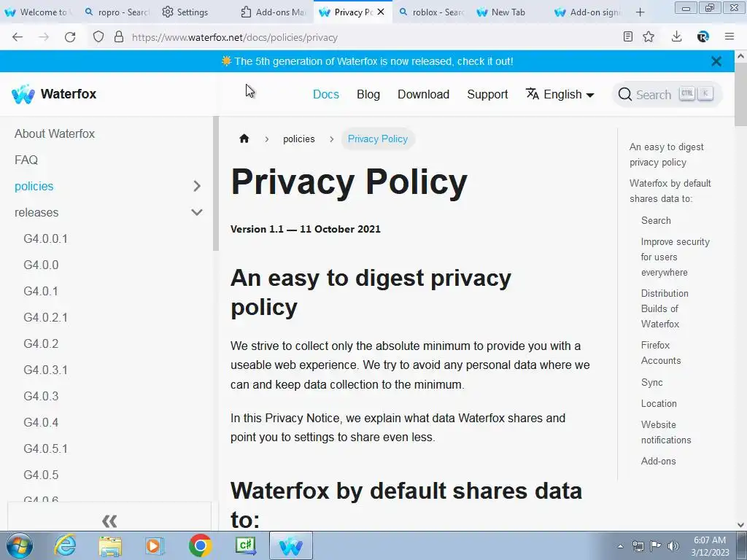This screenshot has width=747, height=560.
Task: Switch to the ropro search tab
Action: point(117,12)
